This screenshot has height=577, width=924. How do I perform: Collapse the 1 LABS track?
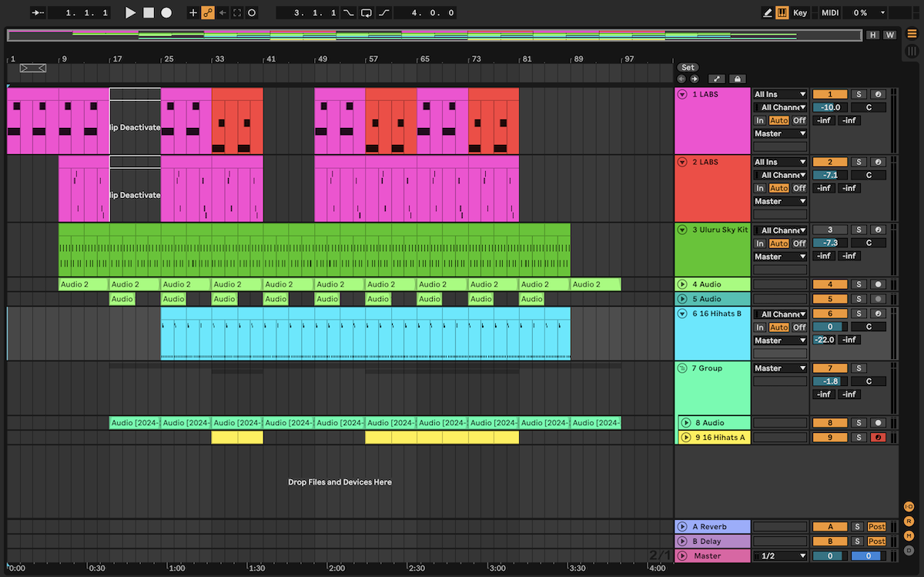(682, 95)
